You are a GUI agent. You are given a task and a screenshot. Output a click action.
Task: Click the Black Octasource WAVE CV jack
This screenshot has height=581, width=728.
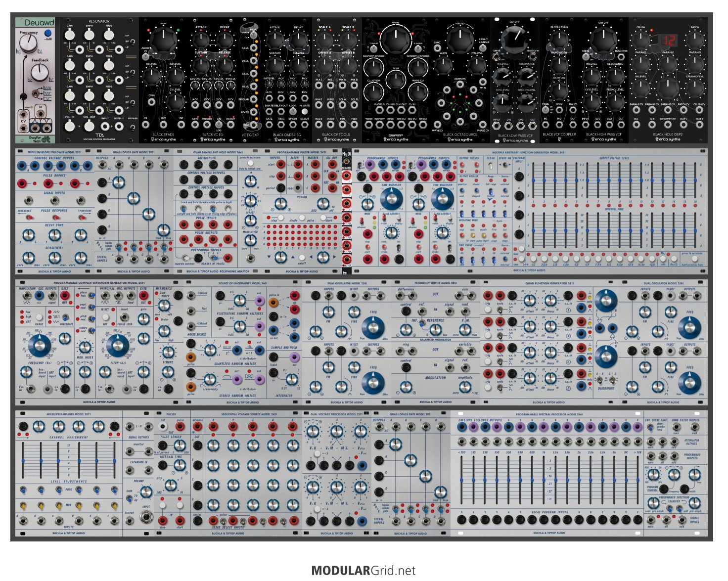tap(437, 126)
